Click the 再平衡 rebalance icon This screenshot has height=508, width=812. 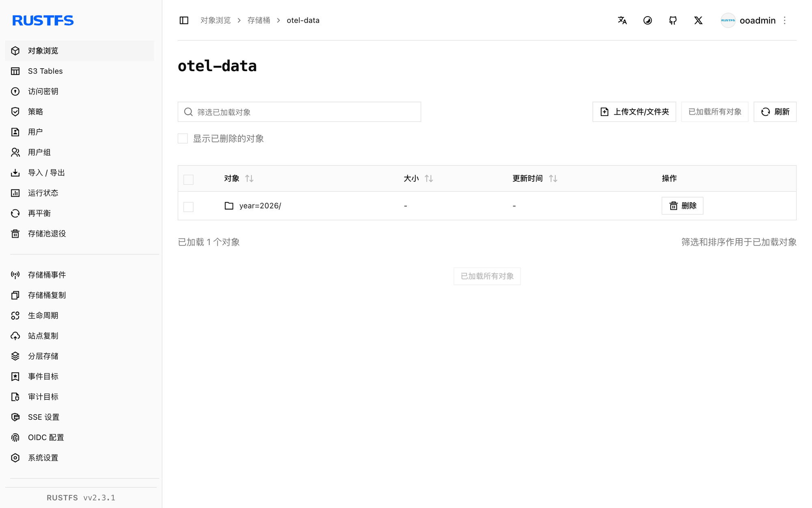[x=15, y=213]
